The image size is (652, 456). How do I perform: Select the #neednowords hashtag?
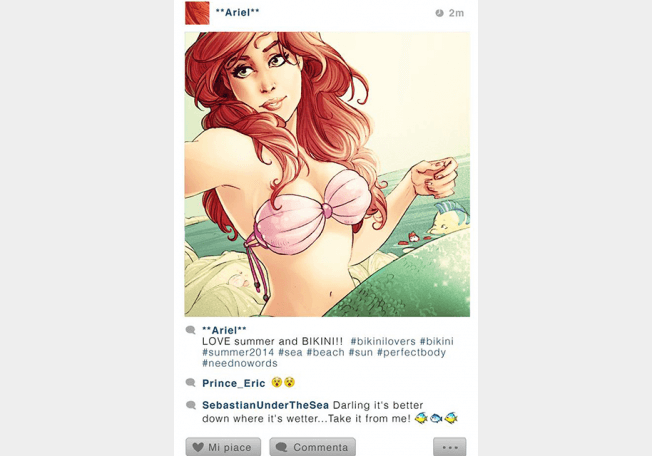pyautogui.click(x=240, y=363)
